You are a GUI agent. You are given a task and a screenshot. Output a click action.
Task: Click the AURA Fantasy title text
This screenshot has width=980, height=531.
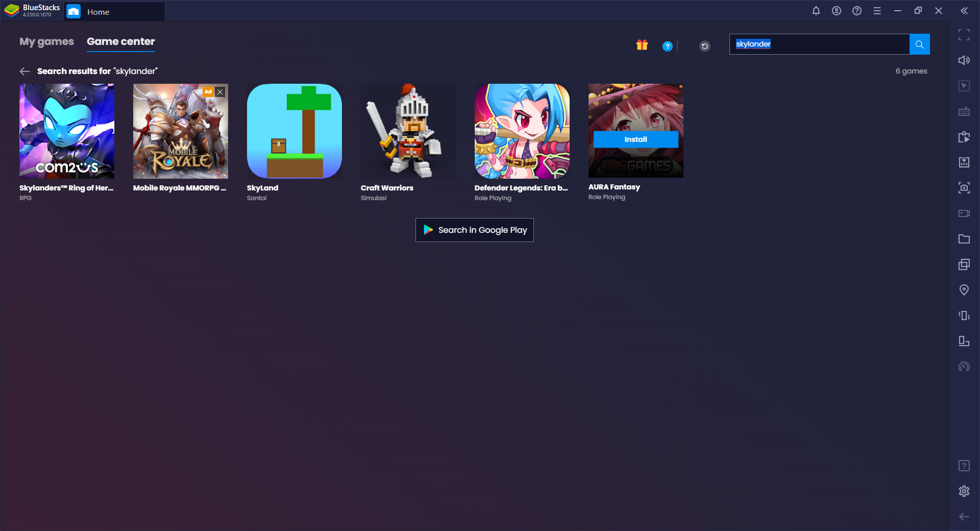tap(614, 187)
